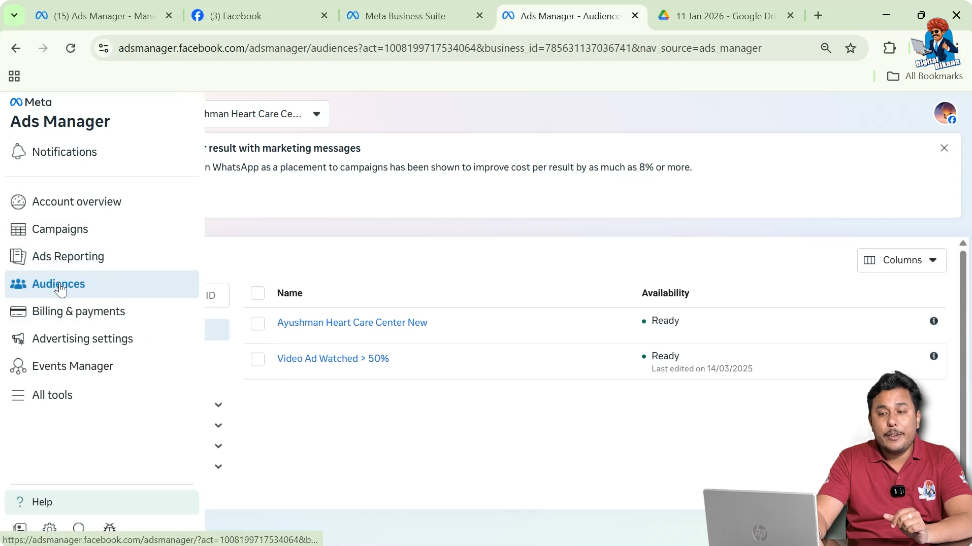Toggle the select-all checkbox in Name header
972x546 pixels.
(x=258, y=293)
